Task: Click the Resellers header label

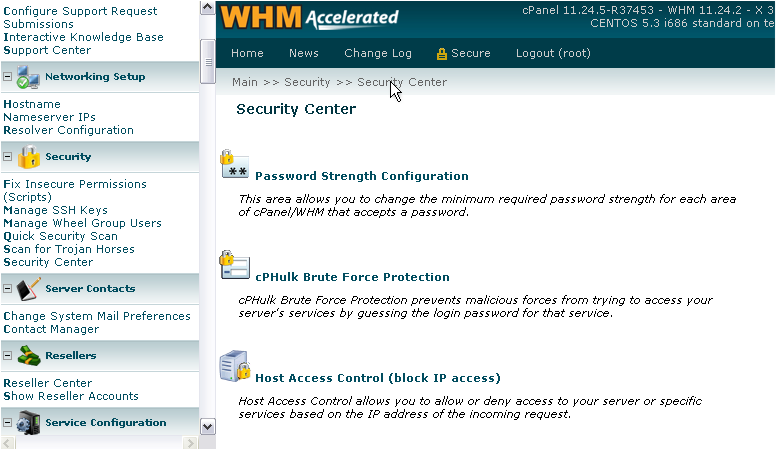Action: pos(71,355)
